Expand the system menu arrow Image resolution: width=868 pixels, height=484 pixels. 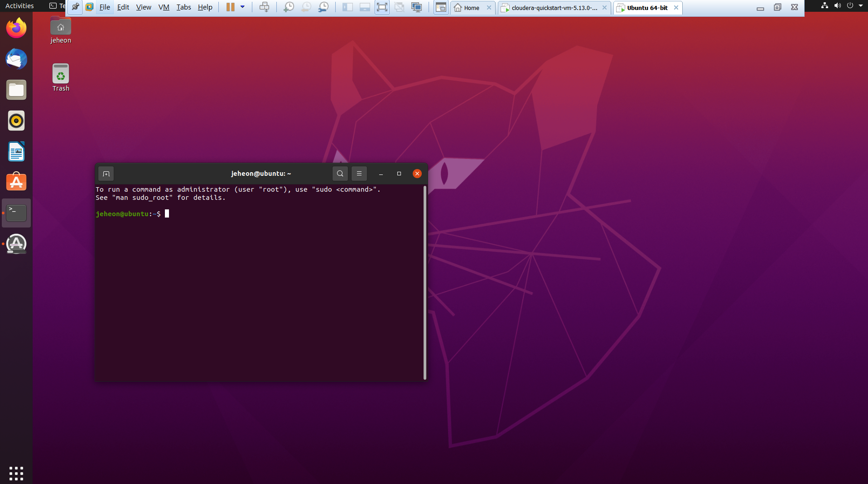(x=861, y=6)
